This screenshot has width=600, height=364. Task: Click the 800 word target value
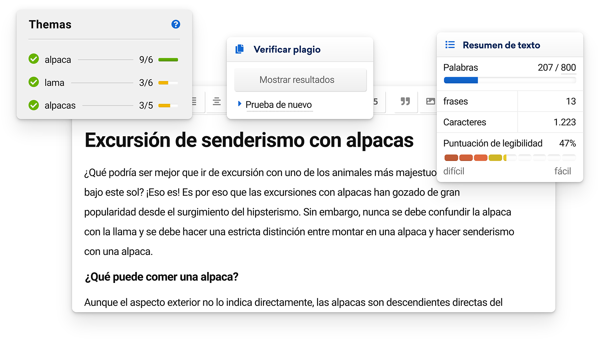pos(568,68)
